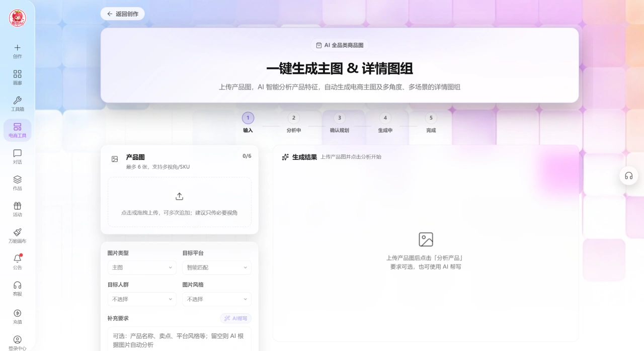This screenshot has width=644, height=351.
Task: Click text 最多 6 张，支持多视角/SKU
Action: (158, 167)
